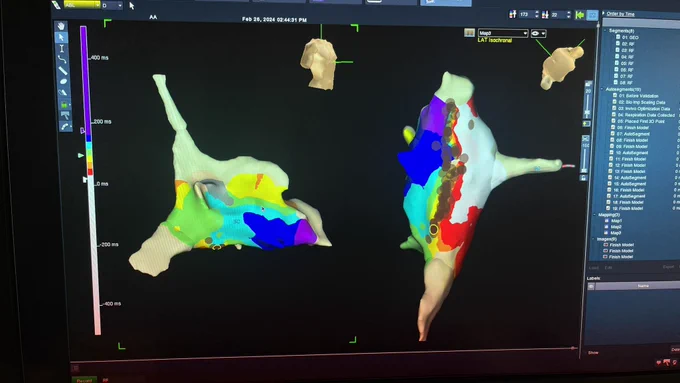
Task: Toggle checkbox for 02: Bio Imp Scaling Data
Action: 614,101
